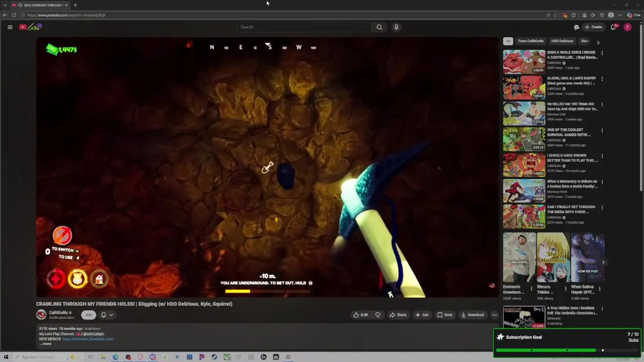
Task: Open more actions ellipsis under video
Action: [495, 315]
